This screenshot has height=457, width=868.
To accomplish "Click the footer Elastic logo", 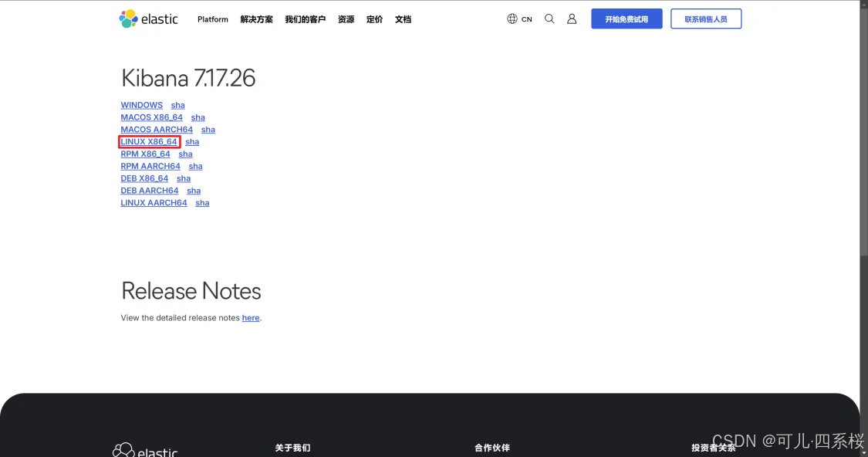I will click(x=145, y=450).
